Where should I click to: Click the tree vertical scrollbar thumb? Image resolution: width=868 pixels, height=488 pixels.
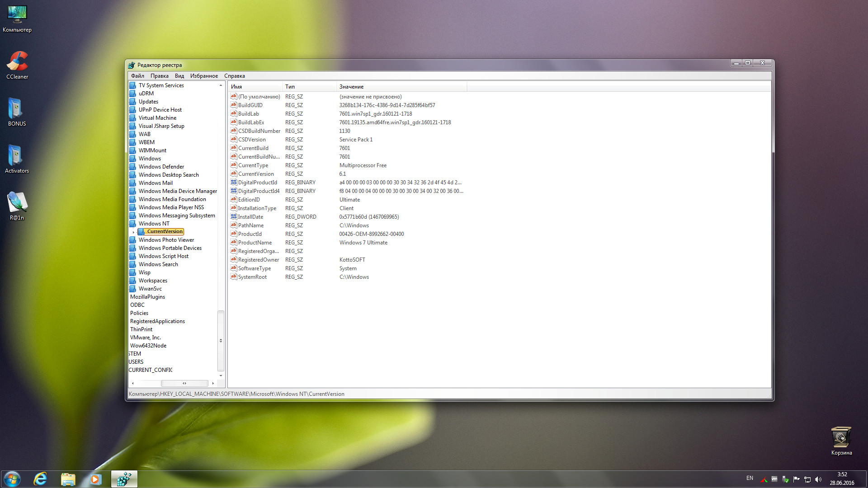pos(221,341)
